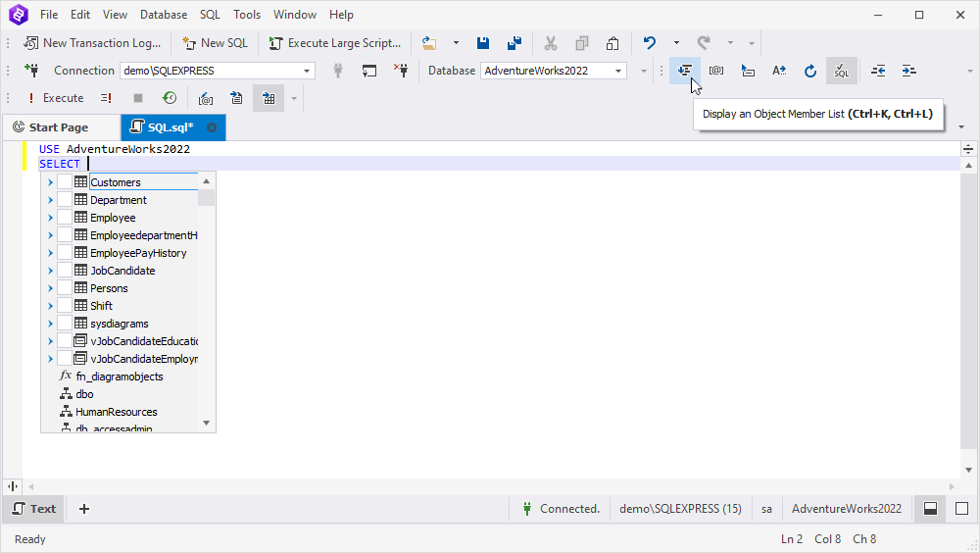Click the execution history clock icon

click(x=170, y=98)
